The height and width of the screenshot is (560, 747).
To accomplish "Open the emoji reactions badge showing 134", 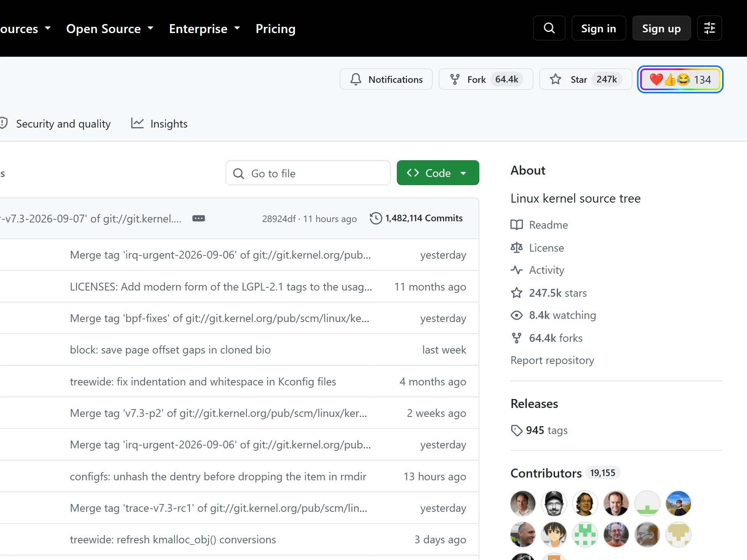I will pos(680,79).
